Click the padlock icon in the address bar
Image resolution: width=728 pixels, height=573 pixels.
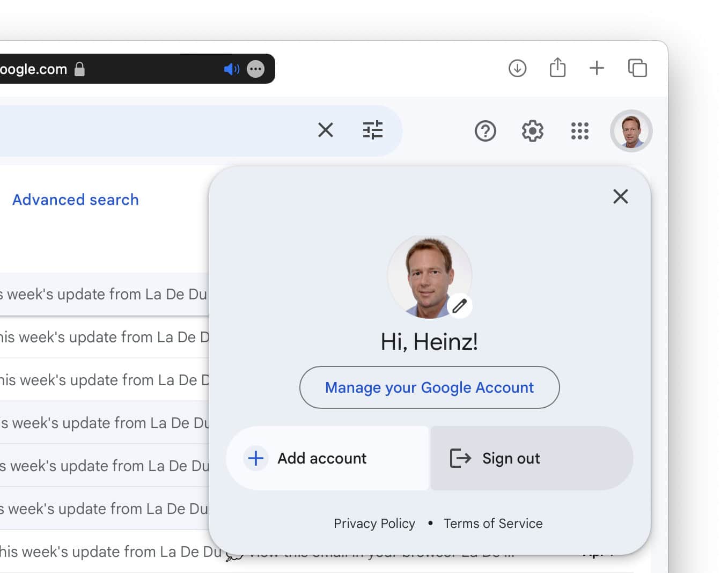[x=79, y=69]
